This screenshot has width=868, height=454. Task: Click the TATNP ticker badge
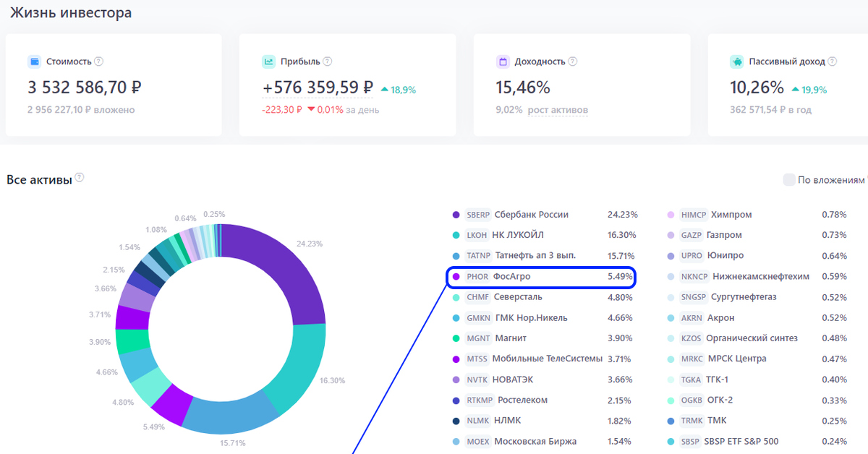(x=479, y=256)
